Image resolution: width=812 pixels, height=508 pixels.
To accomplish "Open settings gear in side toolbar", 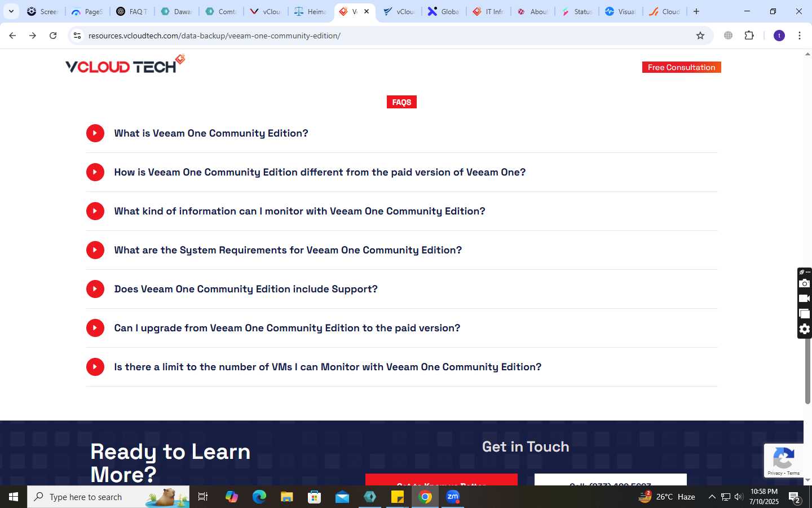I will (x=805, y=329).
